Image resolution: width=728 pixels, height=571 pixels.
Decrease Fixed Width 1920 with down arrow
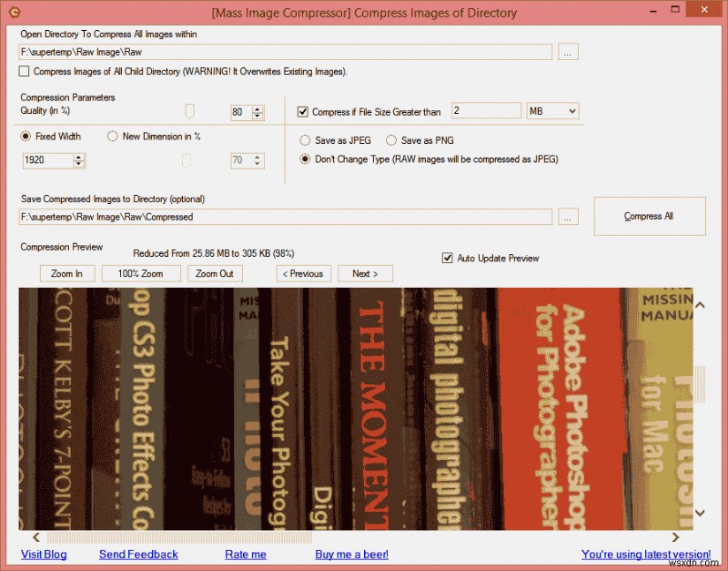tap(78, 164)
